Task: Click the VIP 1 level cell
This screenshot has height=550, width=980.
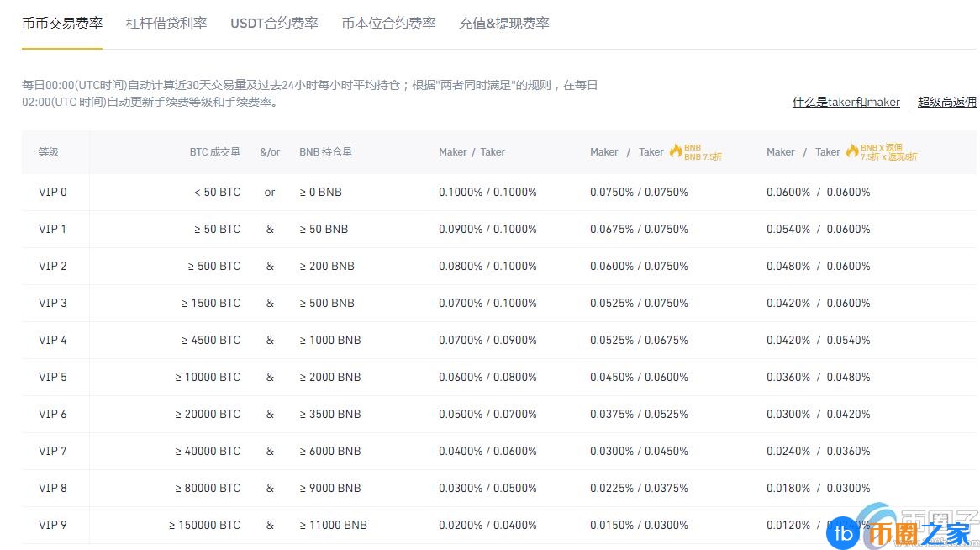Action: point(52,229)
